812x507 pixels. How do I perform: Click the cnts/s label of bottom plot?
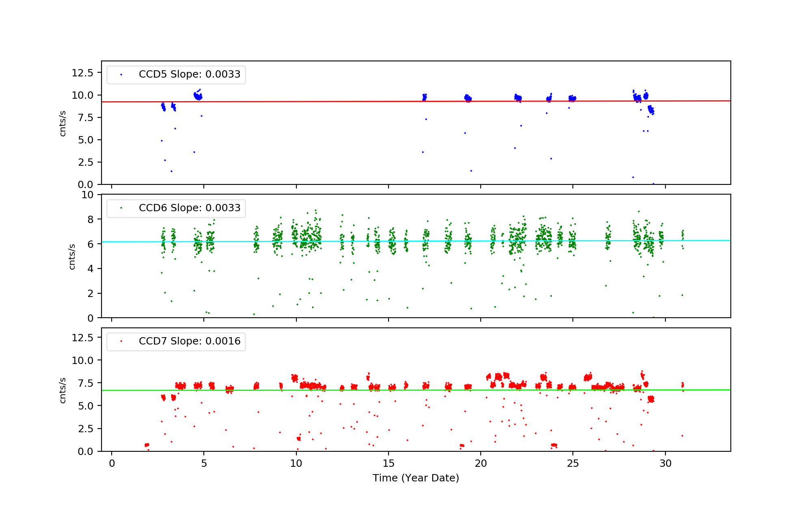click(63, 390)
